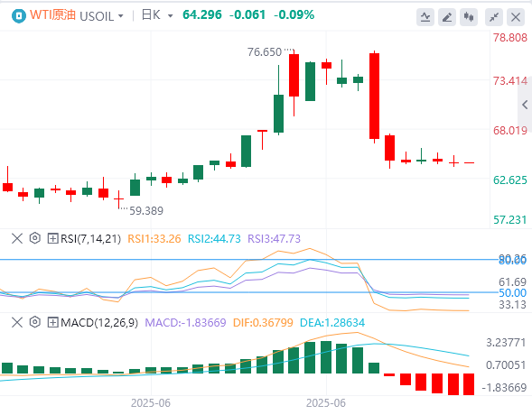This screenshot has height=415, width=532.
Task: Click the RSI(7,14,21) label
Action: click(x=90, y=239)
